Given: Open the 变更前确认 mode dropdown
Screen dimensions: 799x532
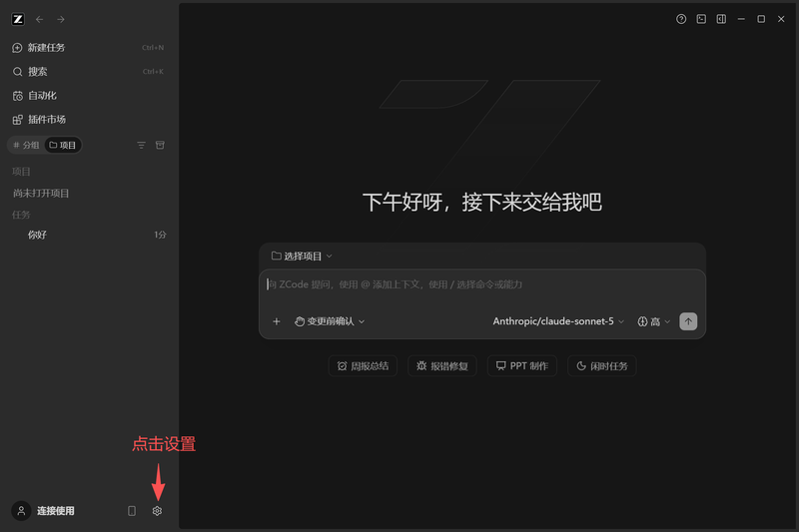Looking at the screenshot, I should [x=330, y=321].
